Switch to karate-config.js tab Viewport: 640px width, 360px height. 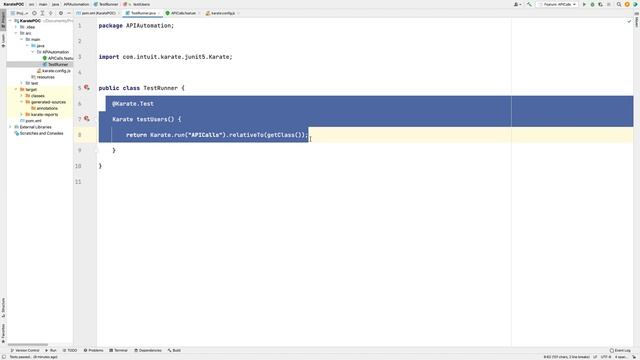coord(222,13)
